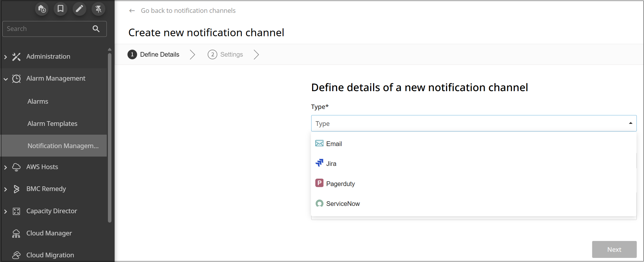Screen dimensions: 644x262
Task: Click the add widget icon in sidebar toolbar
Action: [x=42, y=9]
